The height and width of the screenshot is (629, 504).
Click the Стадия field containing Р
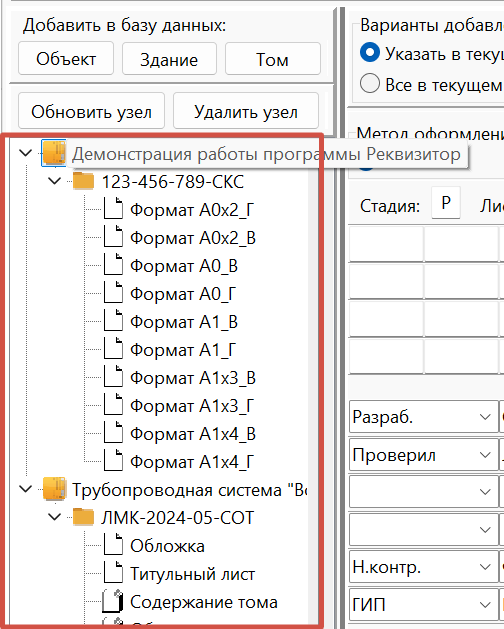pos(445,203)
